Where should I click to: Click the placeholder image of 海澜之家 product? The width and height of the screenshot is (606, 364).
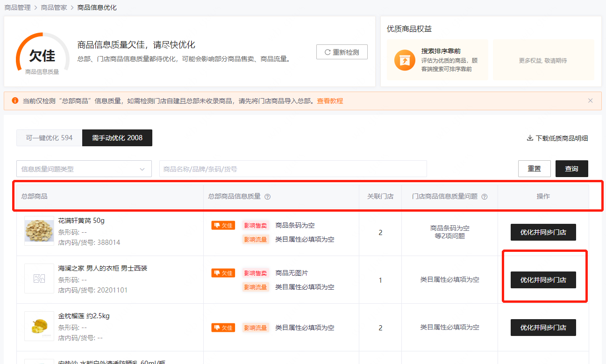tap(39, 279)
